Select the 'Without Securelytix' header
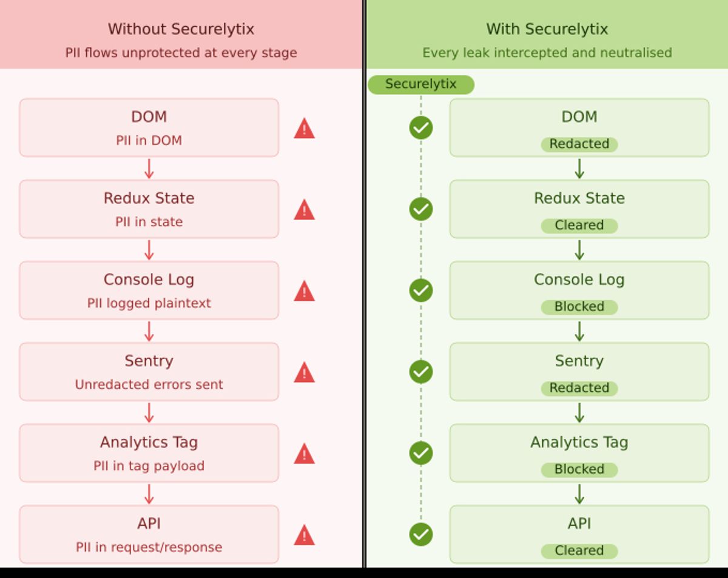Viewport: 728px width, 578px height. click(x=181, y=29)
